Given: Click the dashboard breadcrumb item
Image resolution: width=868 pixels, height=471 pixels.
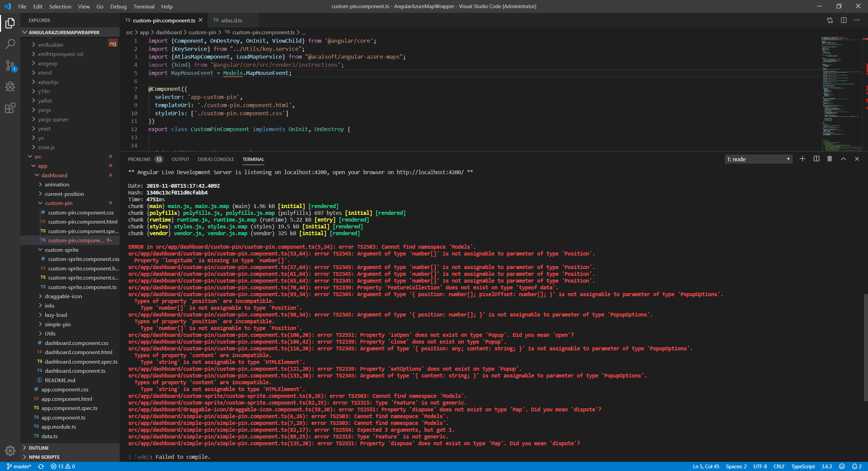Looking at the screenshot, I should click(x=169, y=32).
